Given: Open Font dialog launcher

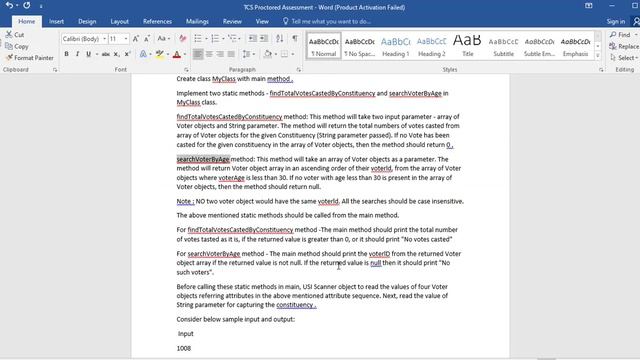Looking at the screenshot, I should pyautogui.click(x=186, y=70).
